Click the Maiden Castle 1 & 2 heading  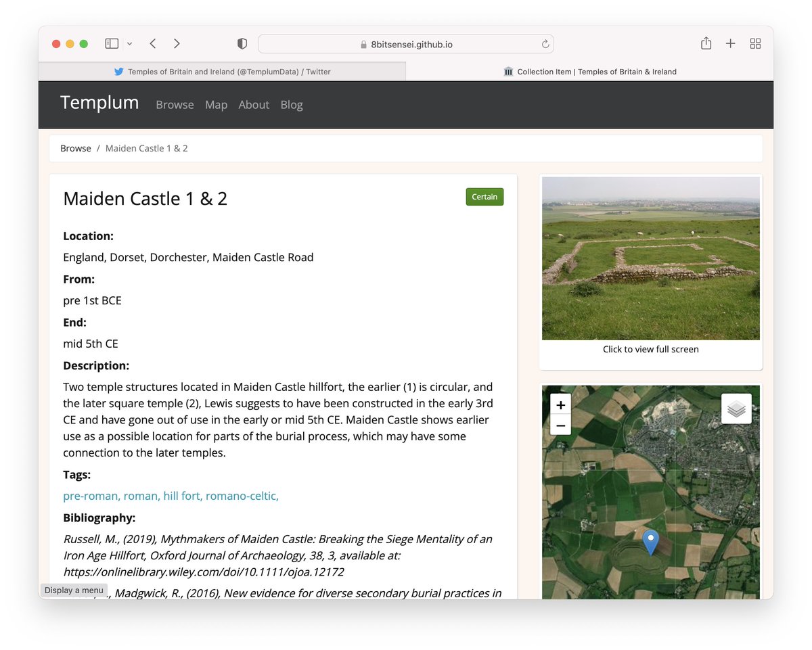tap(145, 198)
